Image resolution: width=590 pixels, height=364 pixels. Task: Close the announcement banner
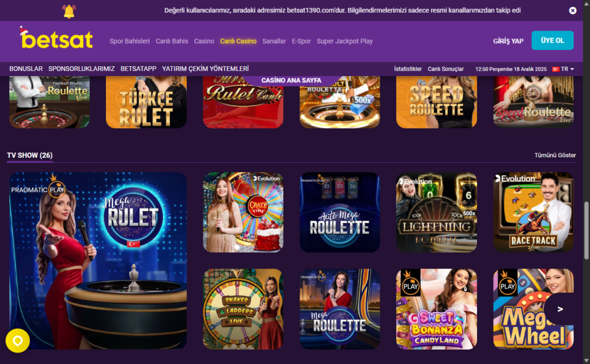pyautogui.click(x=572, y=10)
